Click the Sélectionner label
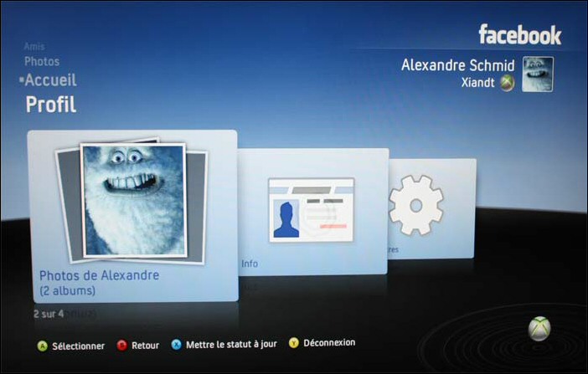588x374 pixels. pos(79,346)
